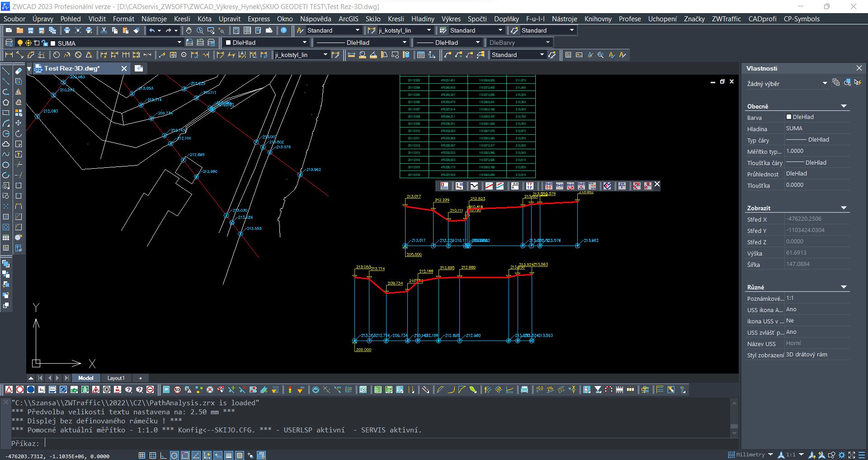Click the Move tool icon
868x460 pixels.
pyautogui.click(x=19, y=123)
